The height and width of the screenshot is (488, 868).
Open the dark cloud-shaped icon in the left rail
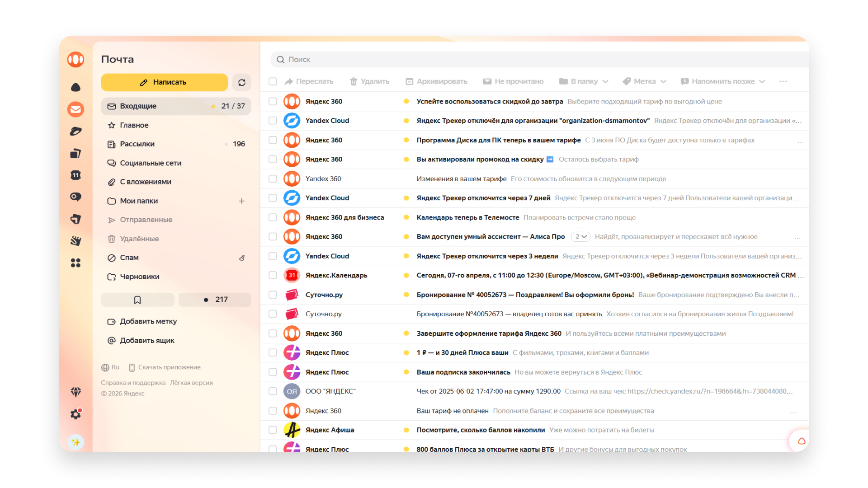(x=75, y=87)
